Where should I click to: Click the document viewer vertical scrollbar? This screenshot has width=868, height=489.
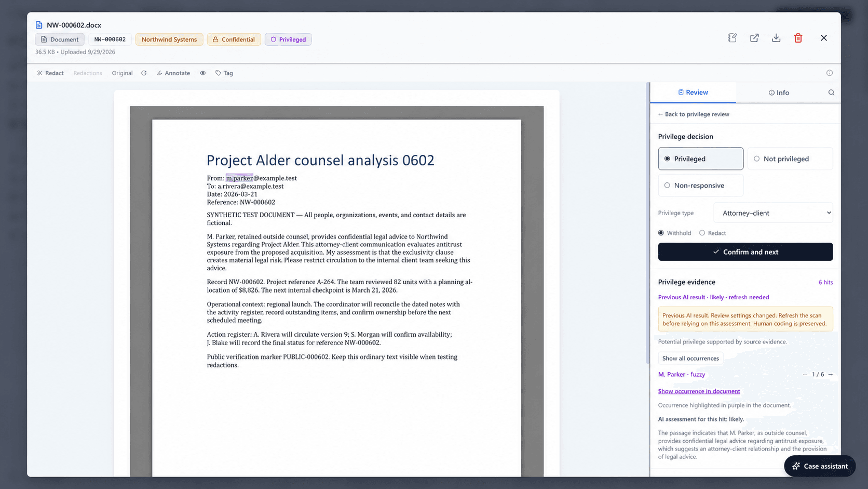(647, 223)
